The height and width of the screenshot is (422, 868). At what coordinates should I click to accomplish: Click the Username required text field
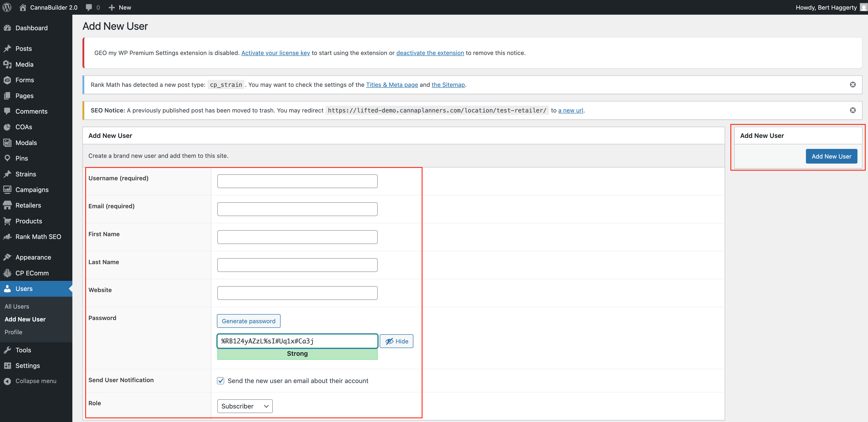pos(297,181)
